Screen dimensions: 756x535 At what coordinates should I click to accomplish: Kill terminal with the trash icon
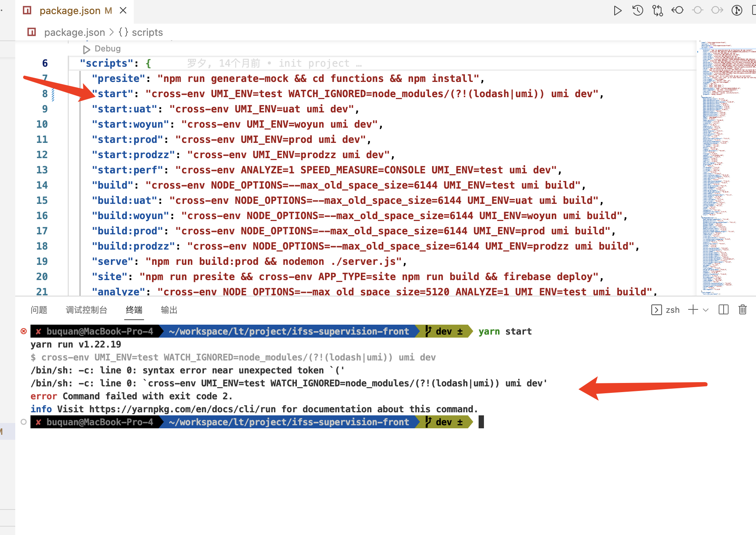[x=743, y=310]
